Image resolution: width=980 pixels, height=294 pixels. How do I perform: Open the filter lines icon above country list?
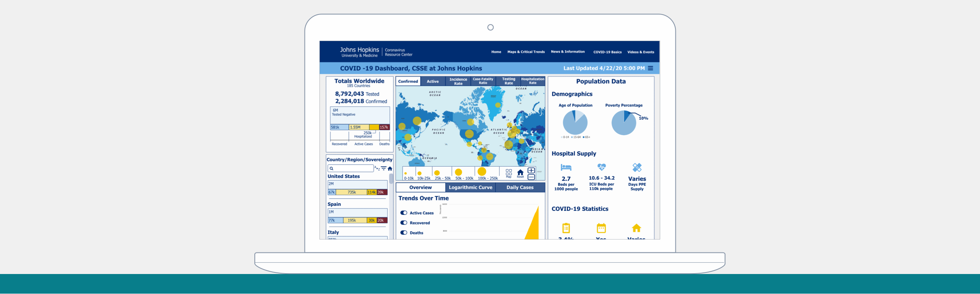384,168
